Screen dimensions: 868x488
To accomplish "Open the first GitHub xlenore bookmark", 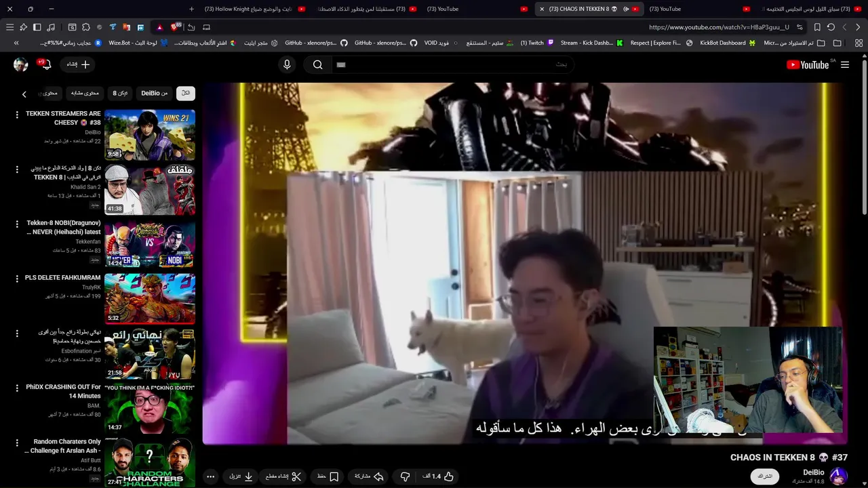I will tap(316, 43).
